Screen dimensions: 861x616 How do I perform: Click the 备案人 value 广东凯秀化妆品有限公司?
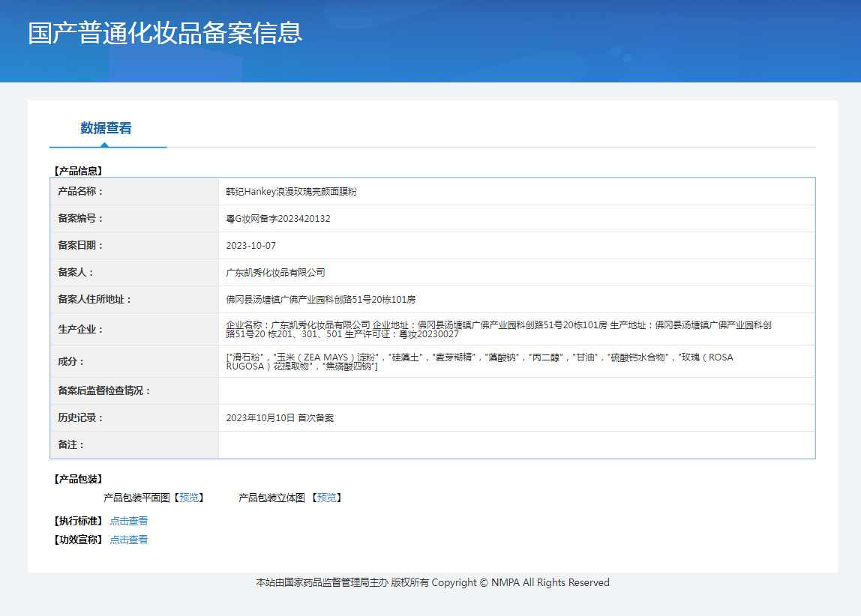click(275, 273)
